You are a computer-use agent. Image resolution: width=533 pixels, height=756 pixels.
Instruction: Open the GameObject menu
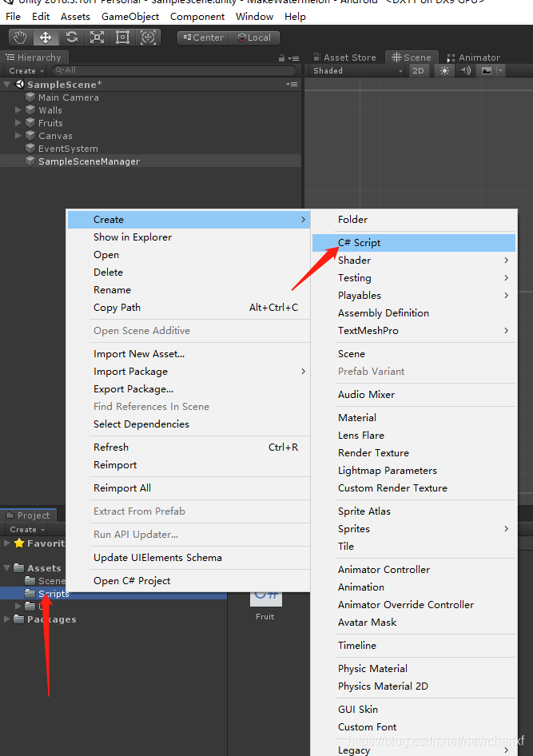[130, 17]
